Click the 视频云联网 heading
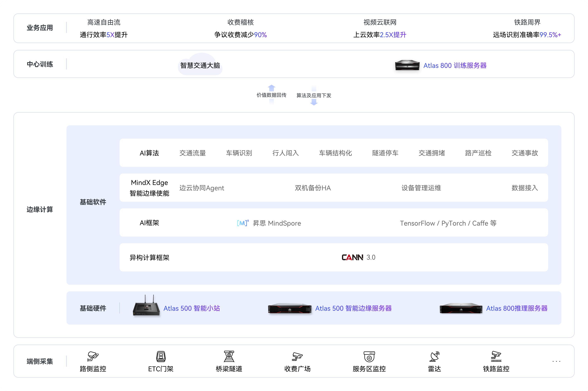Screen dimensions: 588x391 point(380,22)
